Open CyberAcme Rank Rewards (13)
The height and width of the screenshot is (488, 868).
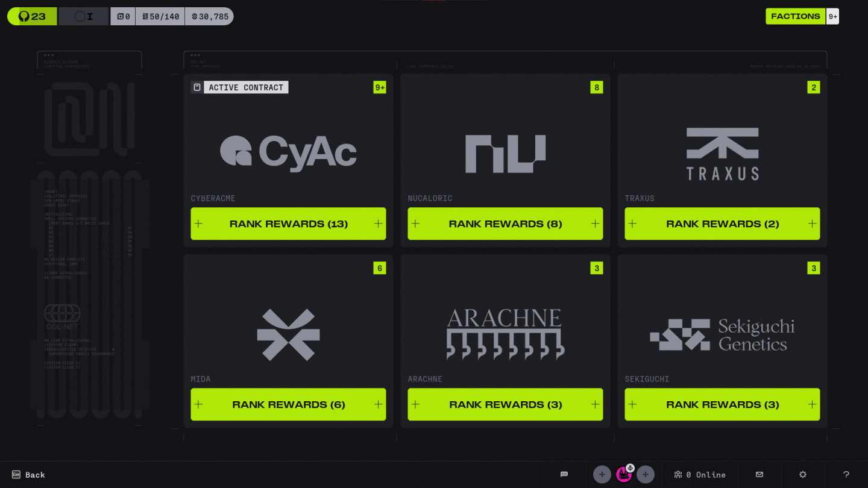289,224
